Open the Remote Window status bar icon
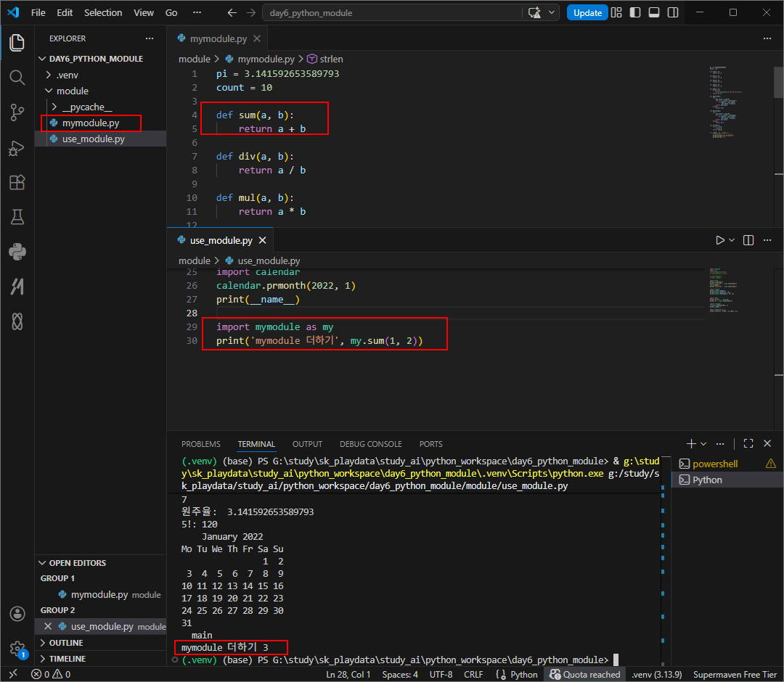 (13, 674)
